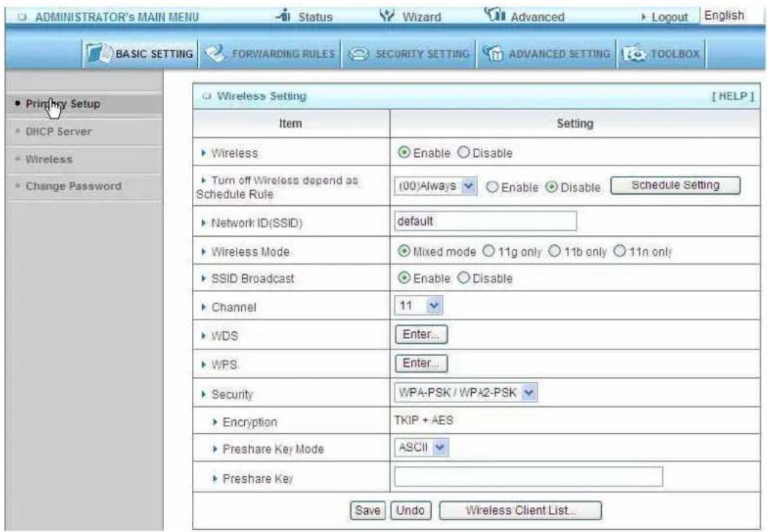Select Wireless Disable radio button

pos(463,152)
